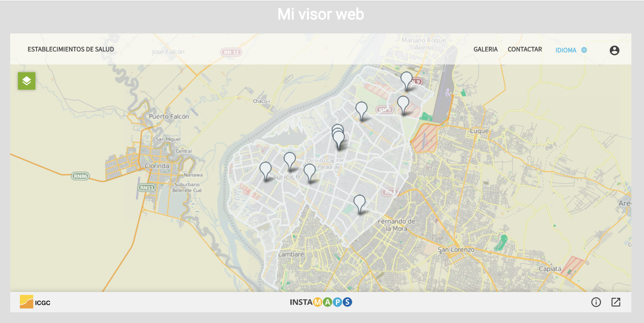
Task: Click the user account profile icon
Action: coord(614,50)
